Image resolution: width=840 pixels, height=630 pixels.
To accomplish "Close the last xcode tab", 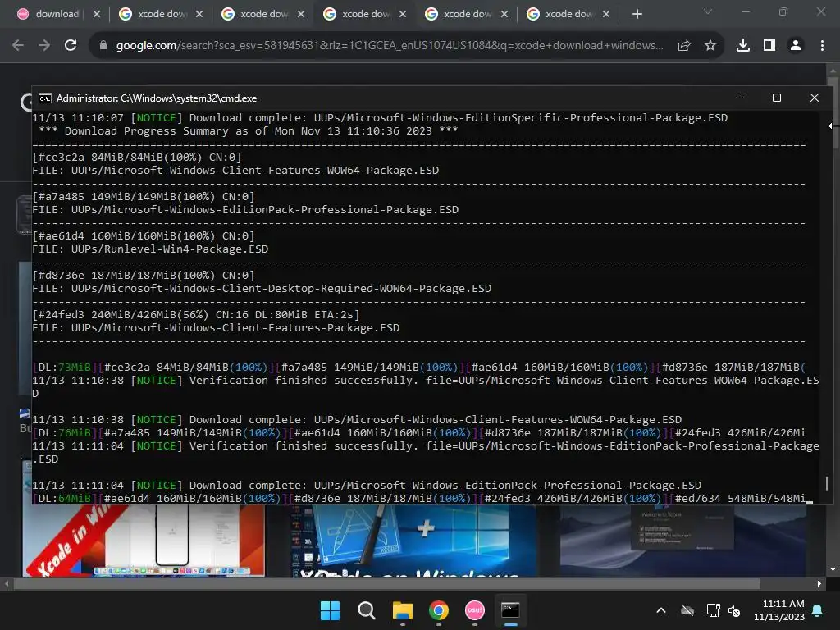I will (606, 14).
